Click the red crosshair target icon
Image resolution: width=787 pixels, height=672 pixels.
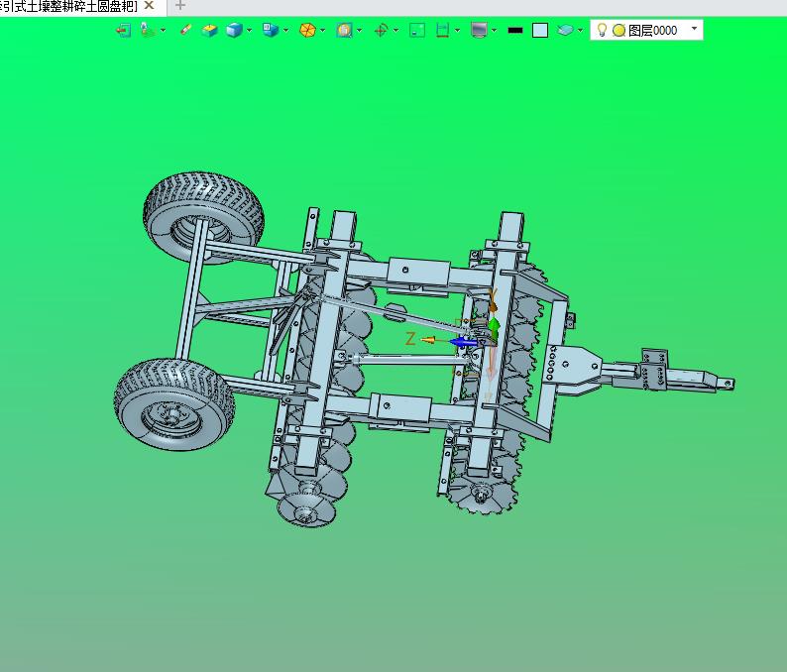tap(381, 30)
